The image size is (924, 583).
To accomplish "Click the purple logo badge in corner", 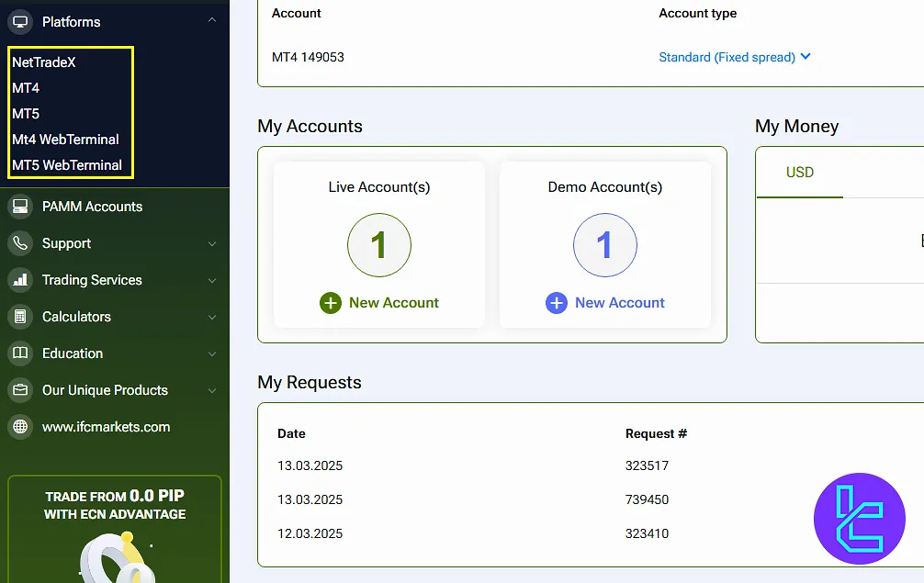I will pyautogui.click(x=859, y=519).
